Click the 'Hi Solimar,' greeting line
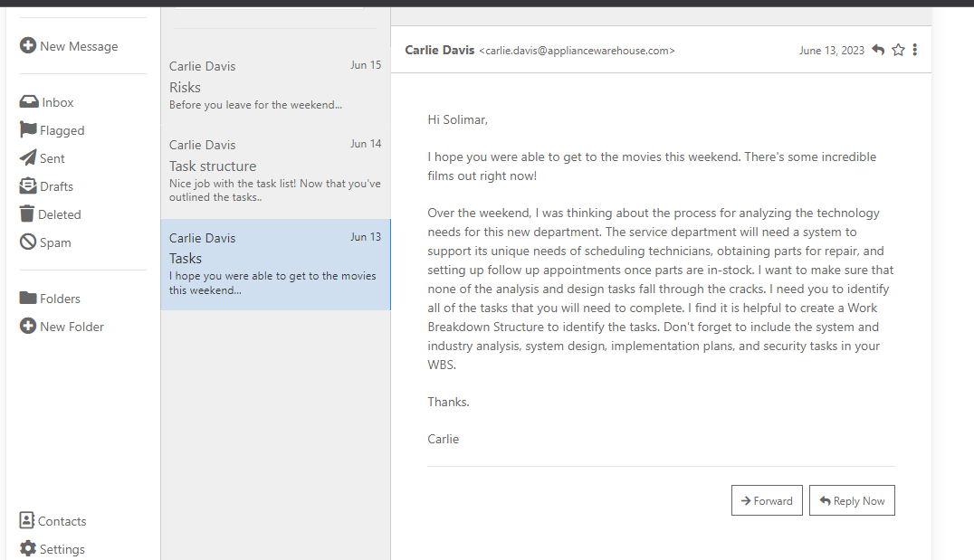 point(458,119)
